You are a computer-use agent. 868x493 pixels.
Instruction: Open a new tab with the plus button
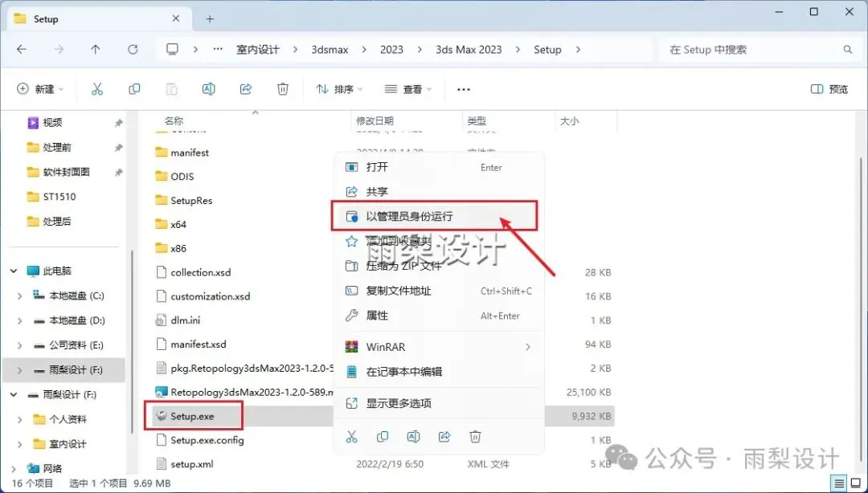[x=210, y=18]
